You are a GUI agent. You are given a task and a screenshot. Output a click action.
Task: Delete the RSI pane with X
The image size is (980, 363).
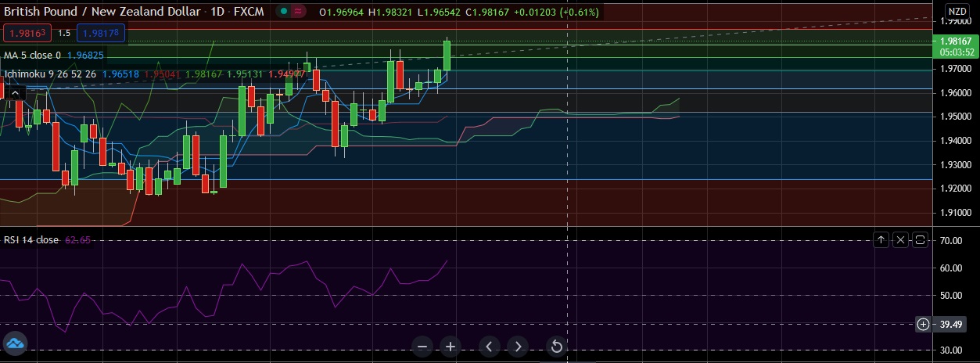point(901,239)
